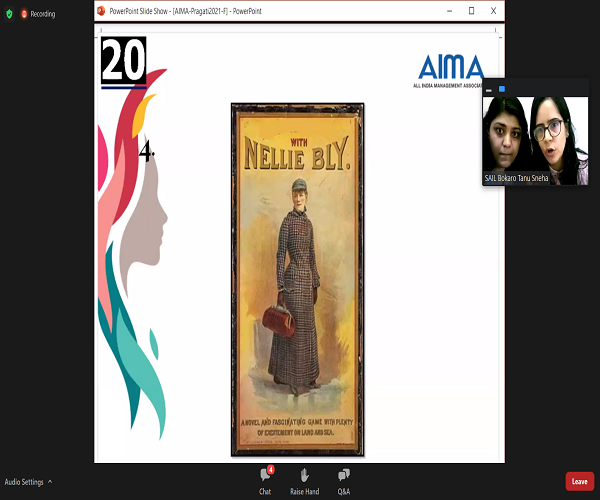Minimize the PowerPoint slide show window
The height and width of the screenshot is (500, 600).
(x=450, y=11)
